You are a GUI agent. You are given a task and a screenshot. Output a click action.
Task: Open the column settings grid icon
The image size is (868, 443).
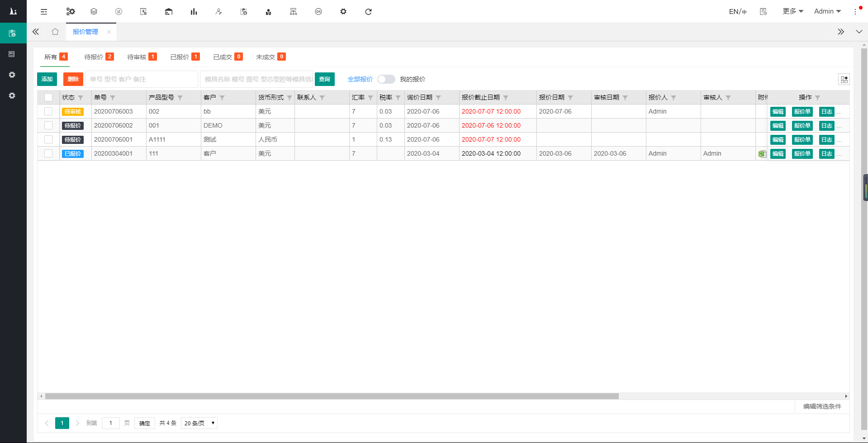pos(844,80)
